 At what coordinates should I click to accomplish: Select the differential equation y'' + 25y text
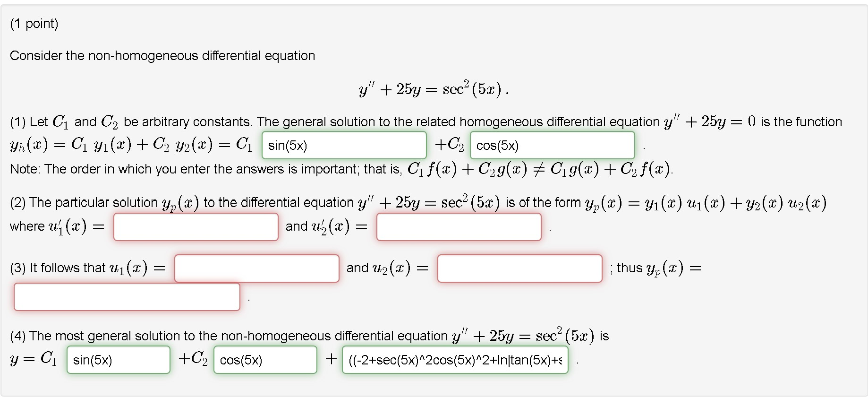(x=434, y=88)
